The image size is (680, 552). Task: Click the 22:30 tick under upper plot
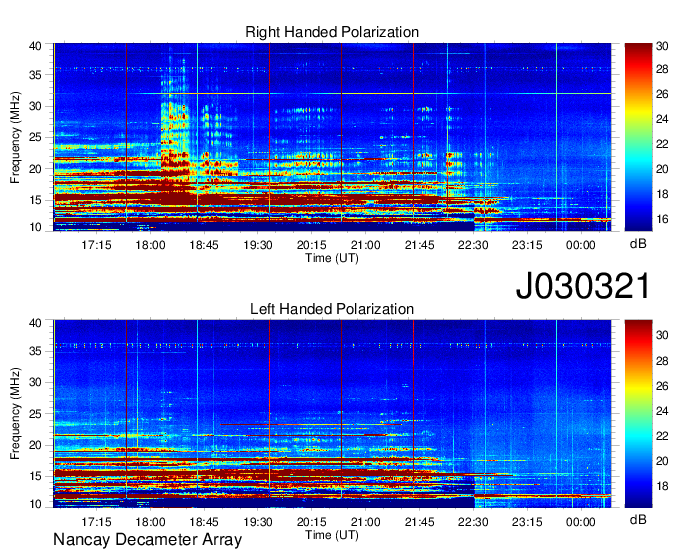(473, 245)
